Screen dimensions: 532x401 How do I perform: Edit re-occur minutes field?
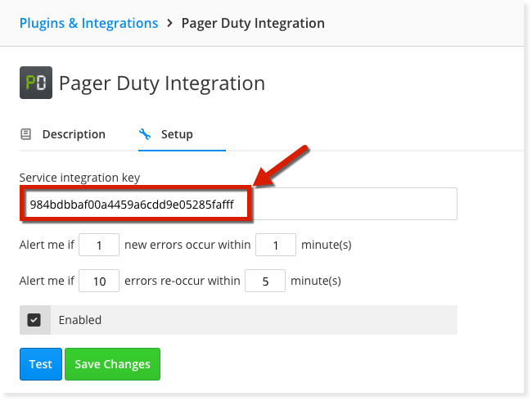point(265,281)
